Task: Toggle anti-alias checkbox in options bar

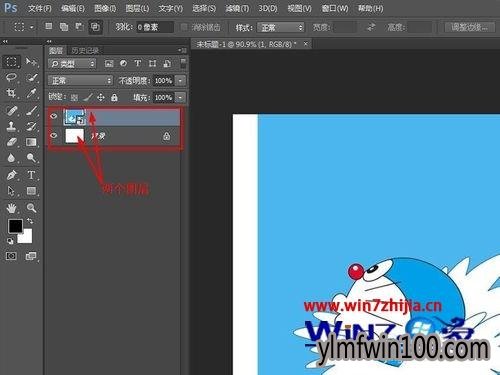Action: [x=184, y=27]
